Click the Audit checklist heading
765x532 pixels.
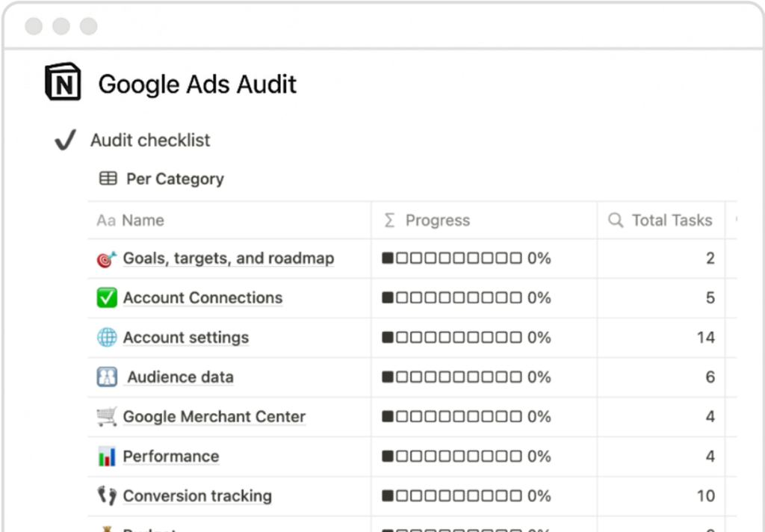150,140
